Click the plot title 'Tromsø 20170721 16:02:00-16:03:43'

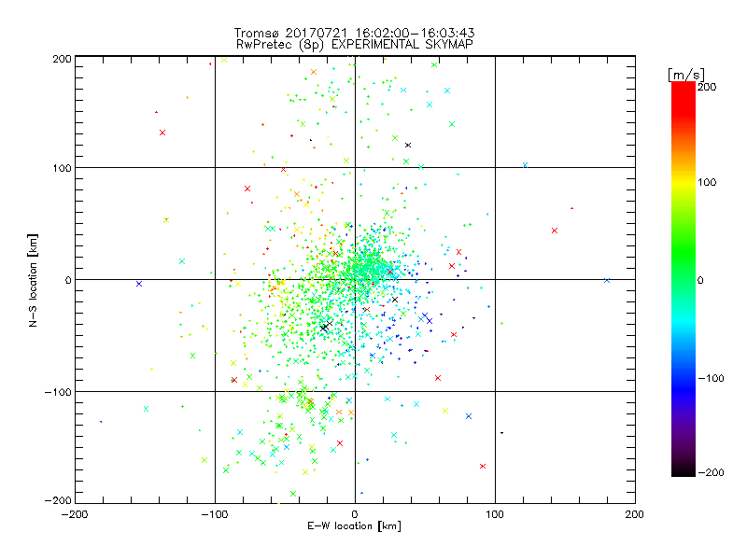click(354, 33)
